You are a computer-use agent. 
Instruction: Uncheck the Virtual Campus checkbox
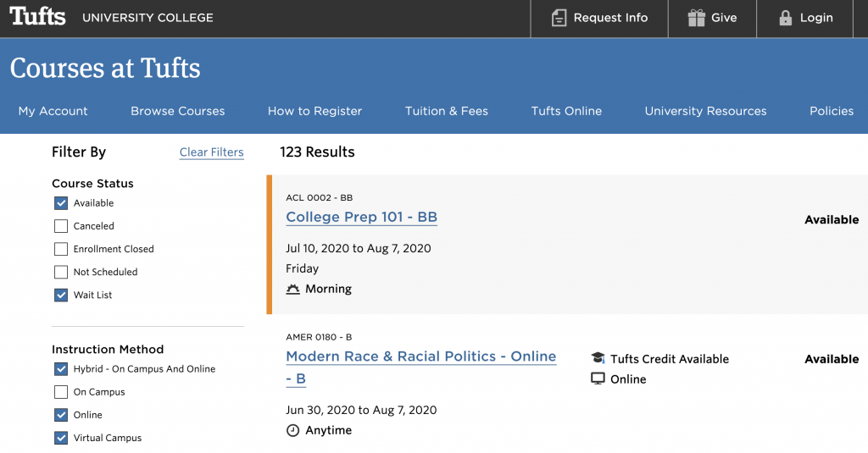coord(61,438)
